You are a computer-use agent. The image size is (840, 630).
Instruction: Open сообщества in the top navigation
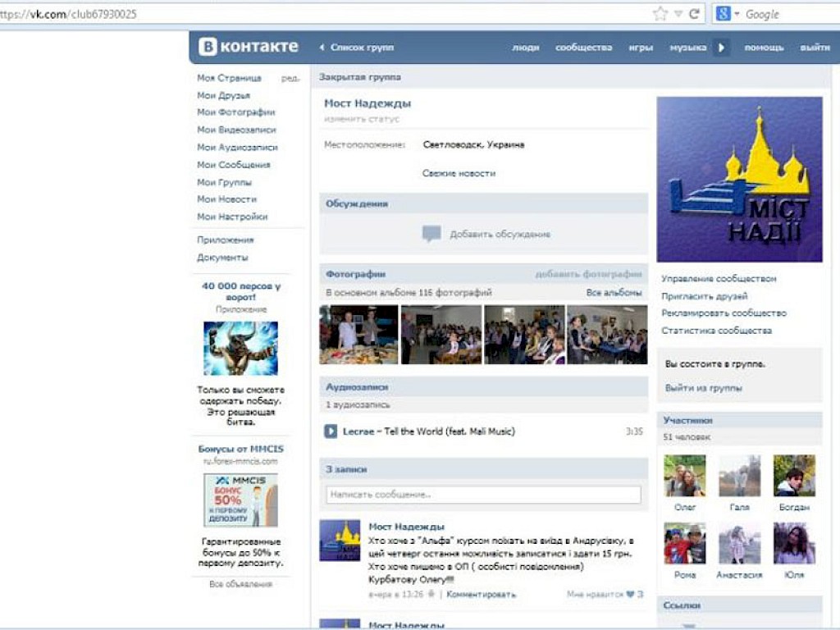[x=583, y=48]
